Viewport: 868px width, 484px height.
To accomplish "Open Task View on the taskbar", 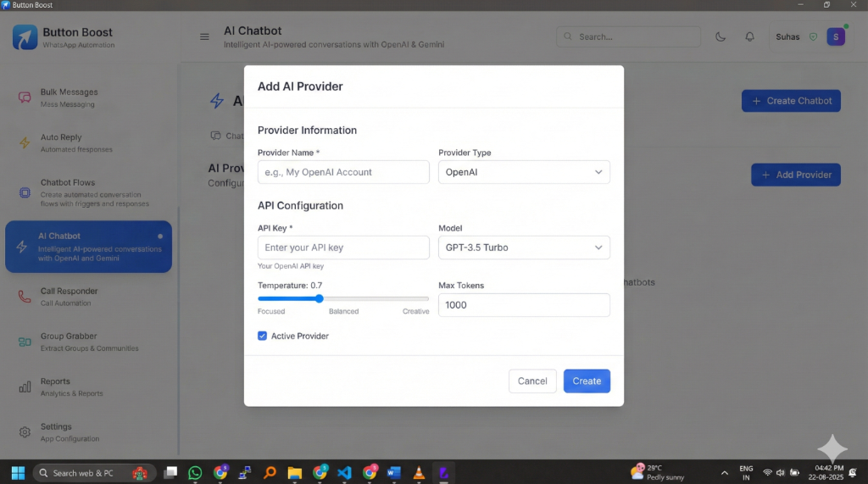I will [171, 472].
